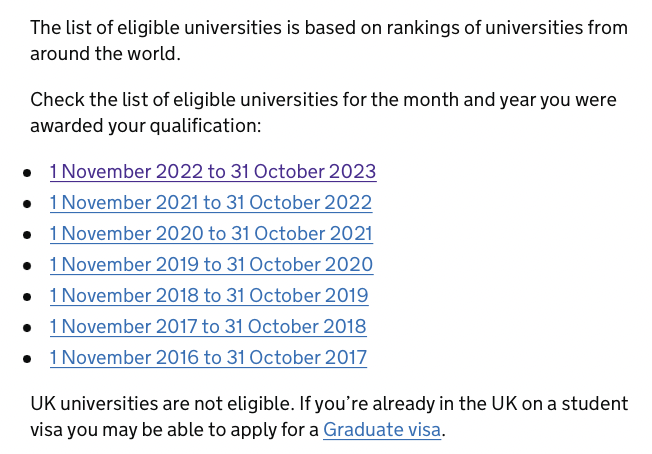Click the bullet beside the 2022 to 2023 link

(x=27, y=173)
